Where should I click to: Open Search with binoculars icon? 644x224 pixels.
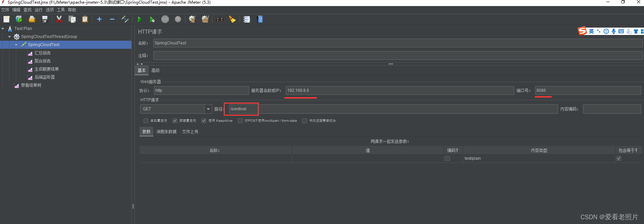220,19
